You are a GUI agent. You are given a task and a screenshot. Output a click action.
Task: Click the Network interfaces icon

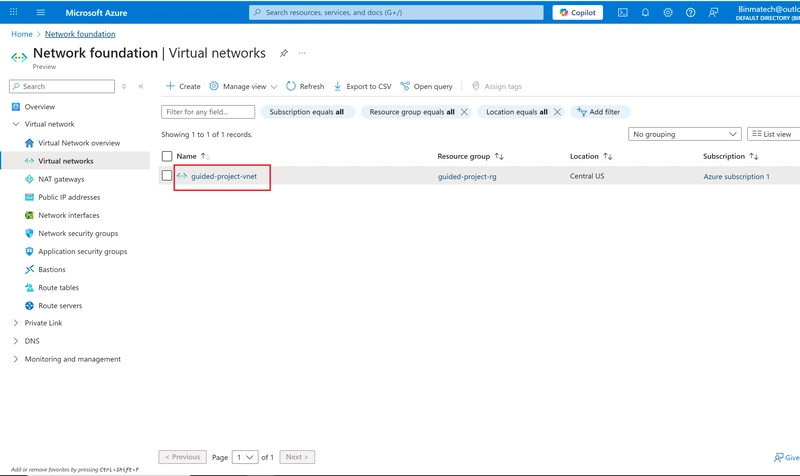[x=30, y=215]
